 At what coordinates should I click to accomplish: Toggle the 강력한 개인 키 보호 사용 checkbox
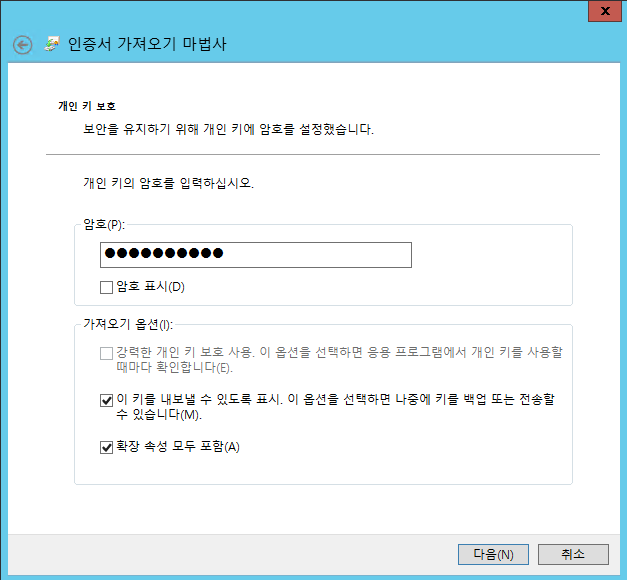click(x=106, y=353)
